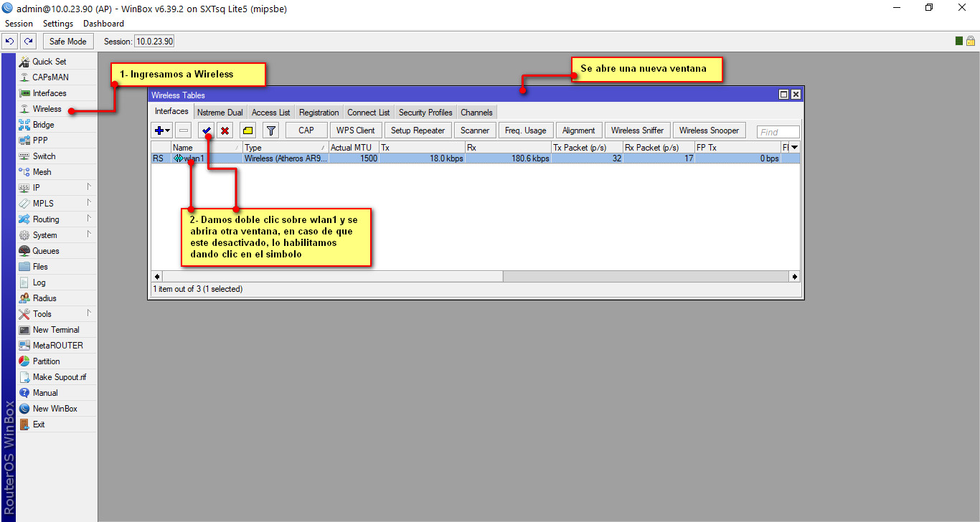Click the Redo arrow icon
The width and height of the screenshot is (980, 522).
click(x=28, y=41)
